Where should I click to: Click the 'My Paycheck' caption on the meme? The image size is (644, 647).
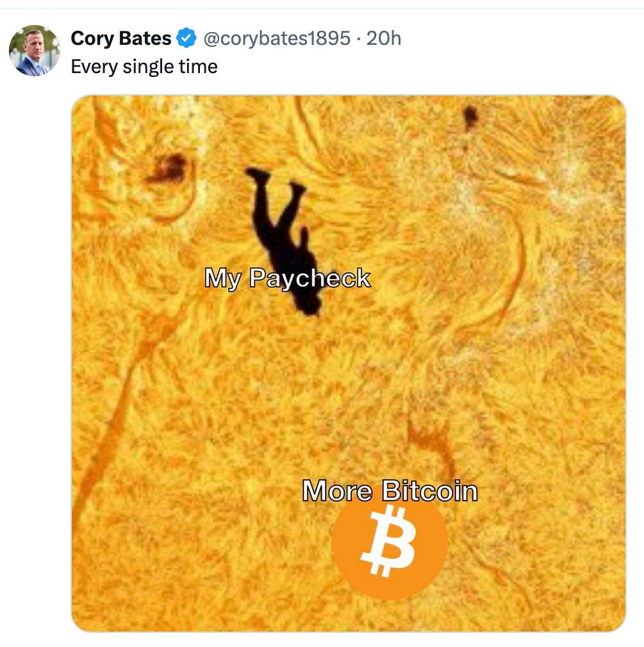tap(288, 278)
